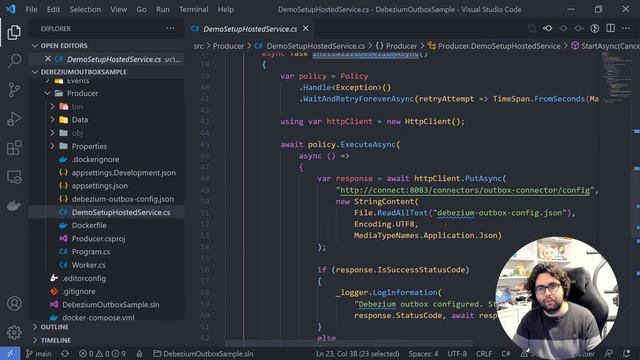Screen dimensions: 640x360
Task: Click Ln 23, Col 38 cursor position indicator
Action: (358, 353)
